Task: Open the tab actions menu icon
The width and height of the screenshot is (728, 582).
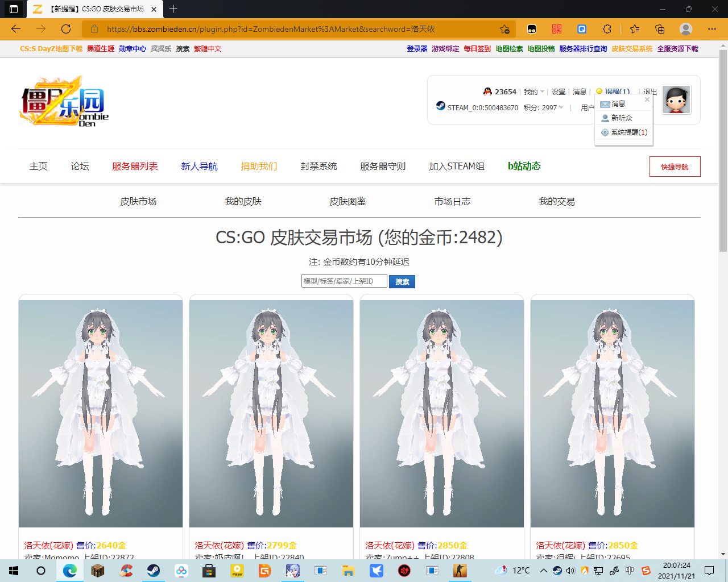Action: [14, 9]
